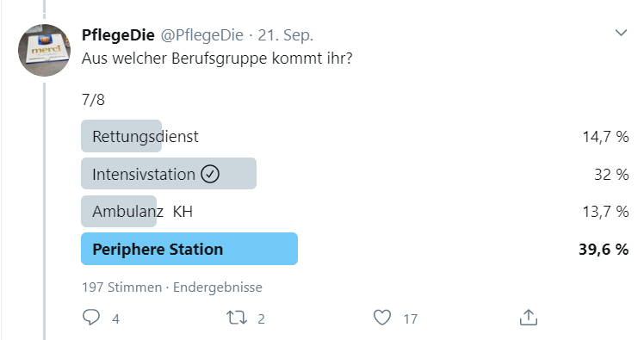The width and height of the screenshot is (644, 340).
Task: Click the like count number 17
Action: click(411, 319)
